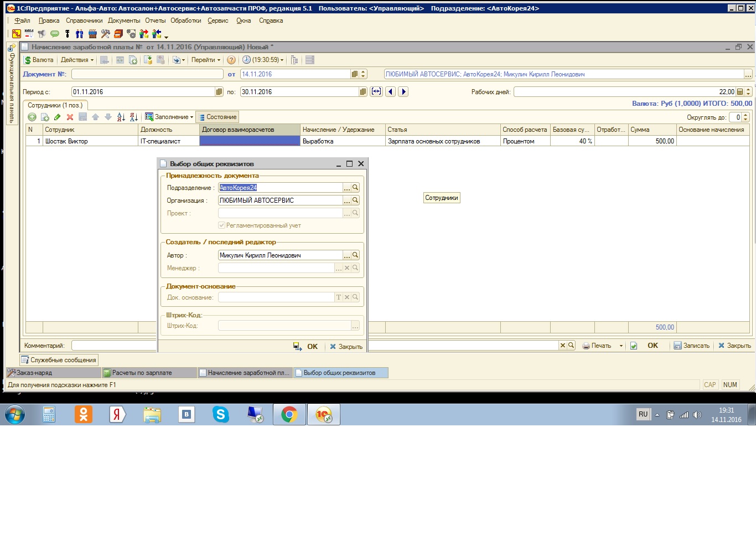
Task: Click the Валюта currency toolbar button
Action: [x=39, y=60]
